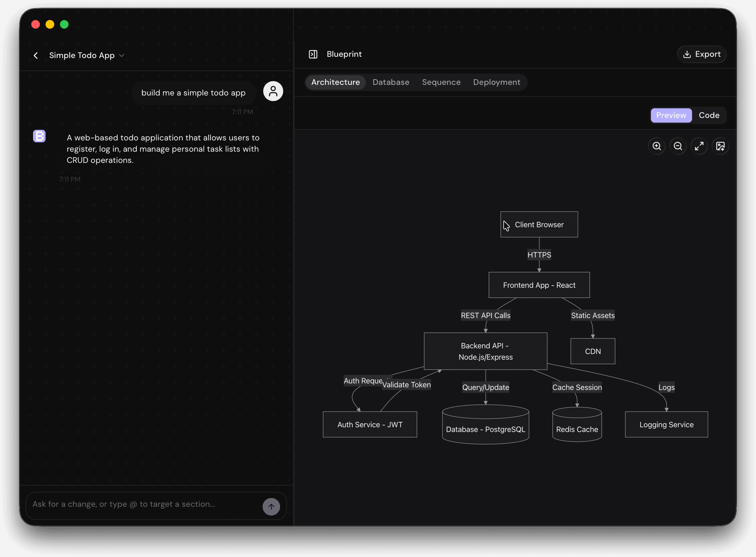The image size is (756, 557).
Task: Click the green maximize window button
Action: (64, 24)
